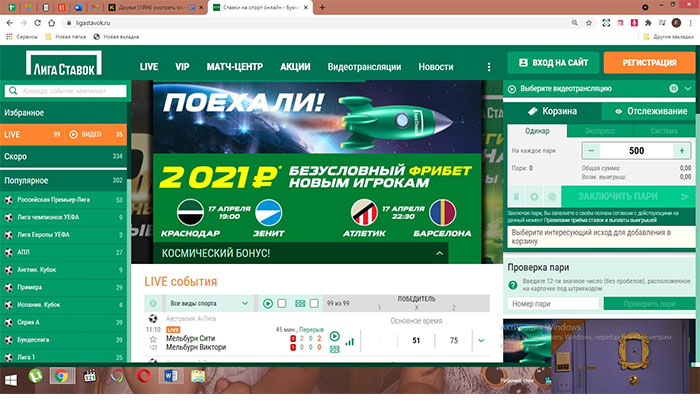Open bet slip settings gear icon
The image size is (700, 402).
(534, 197)
